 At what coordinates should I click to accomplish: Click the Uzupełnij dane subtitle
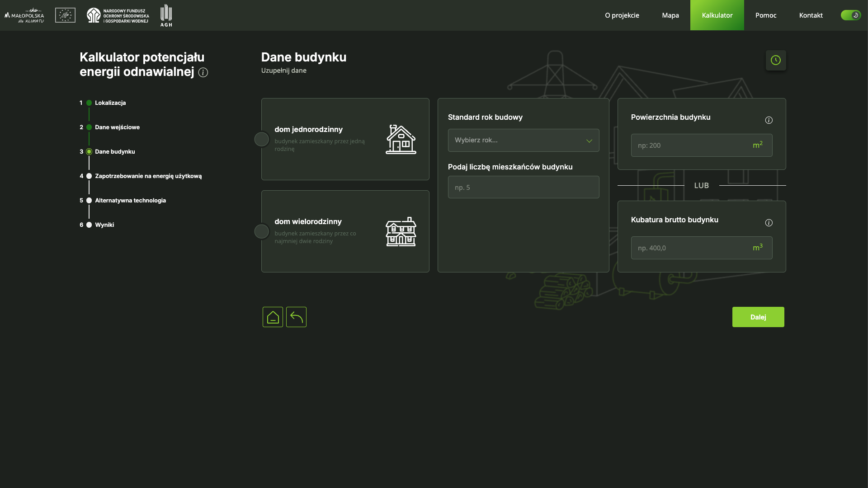(284, 70)
